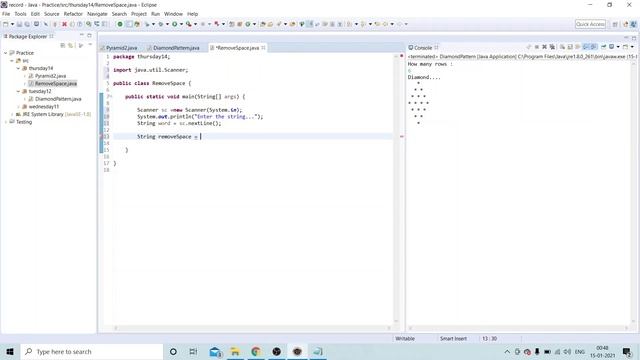Select Pyramid2.java in Package Explorer
The width and height of the screenshot is (640, 360).
click(x=50, y=76)
